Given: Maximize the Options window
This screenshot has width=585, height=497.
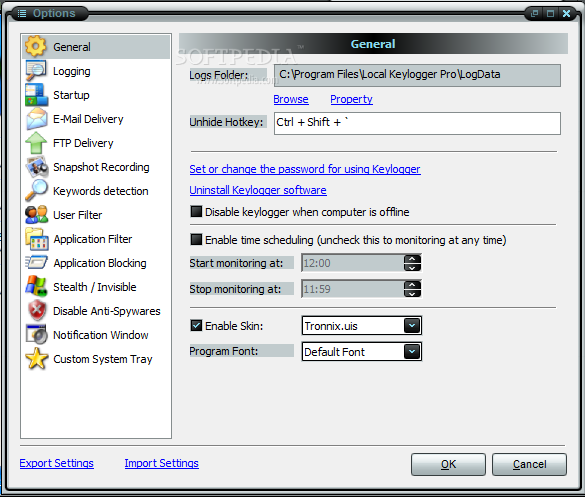Looking at the screenshot, I should coord(550,13).
